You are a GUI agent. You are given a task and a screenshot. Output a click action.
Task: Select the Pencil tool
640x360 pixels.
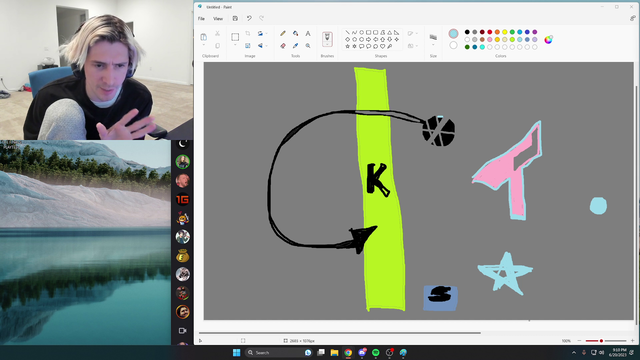[282, 33]
